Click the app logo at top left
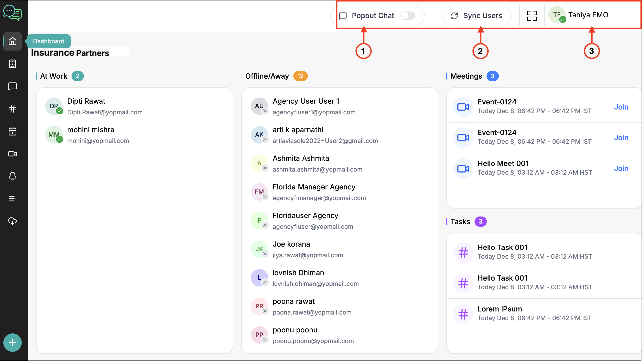The height and width of the screenshot is (361, 644). click(x=12, y=12)
